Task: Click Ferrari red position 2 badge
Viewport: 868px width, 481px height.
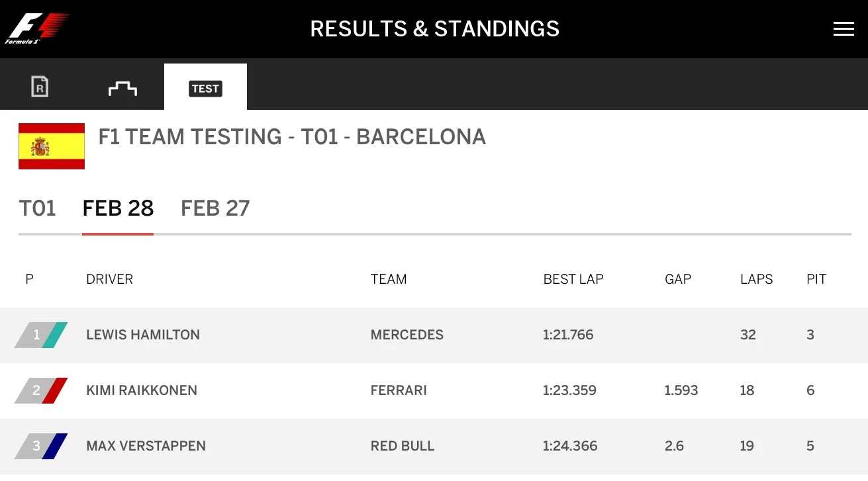Action: click(41, 390)
